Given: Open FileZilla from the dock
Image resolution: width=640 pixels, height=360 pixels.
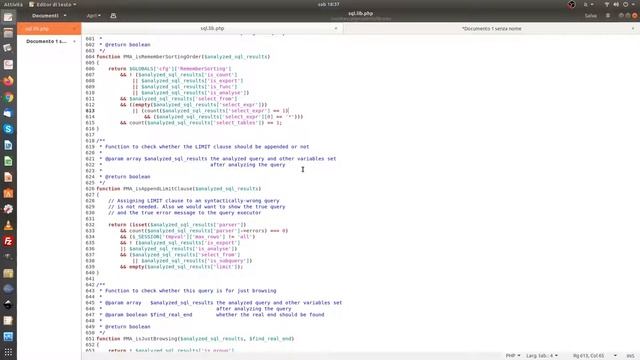Looking at the screenshot, I should click(x=8, y=241).
